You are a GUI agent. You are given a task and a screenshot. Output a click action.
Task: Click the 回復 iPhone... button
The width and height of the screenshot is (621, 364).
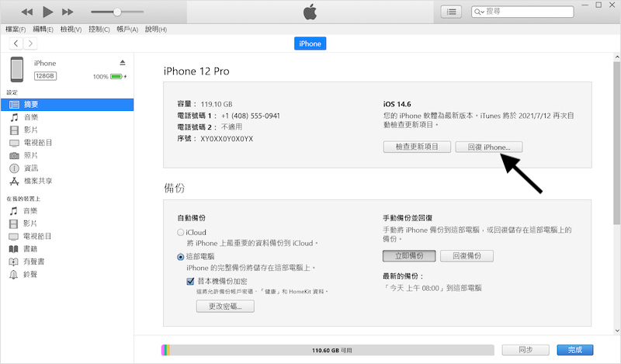coord(489,147)
